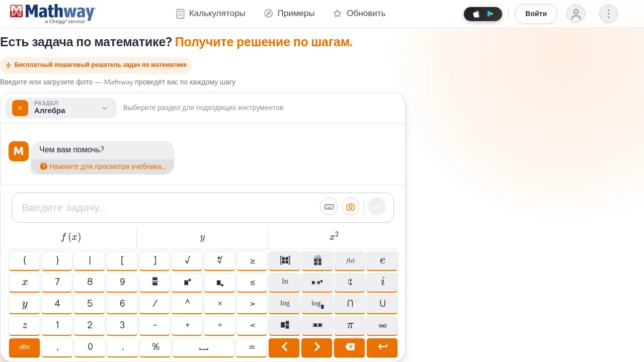Insert the f(x) function template key
644x362 pixels.
350,261
